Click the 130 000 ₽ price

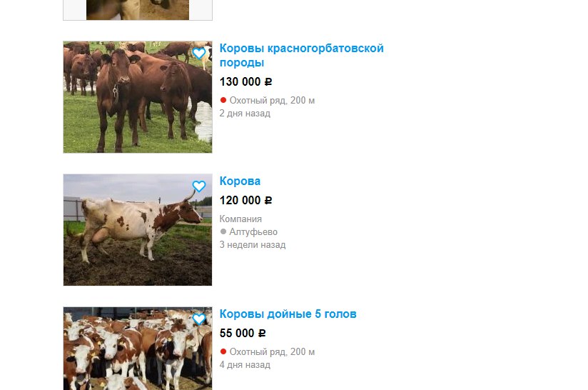(x=245, y=82)
